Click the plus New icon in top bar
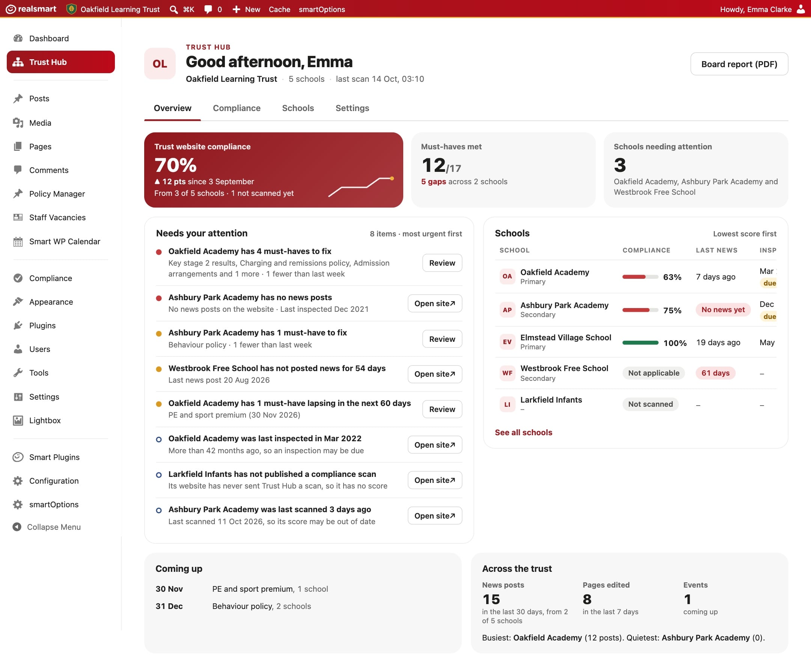This screenshot has width=811, height=672. 236,9
